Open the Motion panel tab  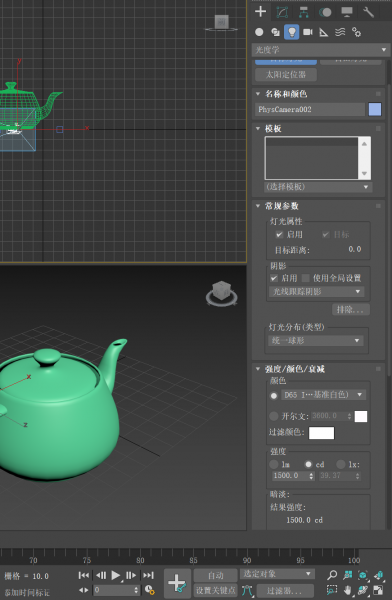pos(325,12)
